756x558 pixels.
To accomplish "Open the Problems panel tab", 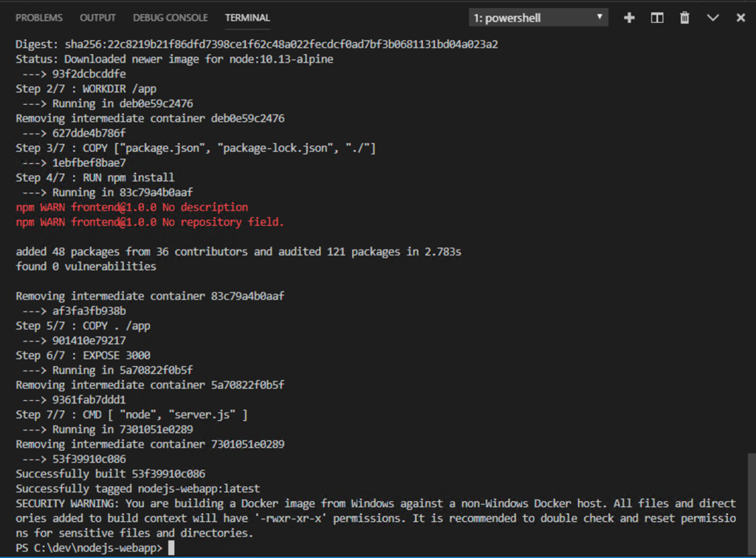I will 39,18.
